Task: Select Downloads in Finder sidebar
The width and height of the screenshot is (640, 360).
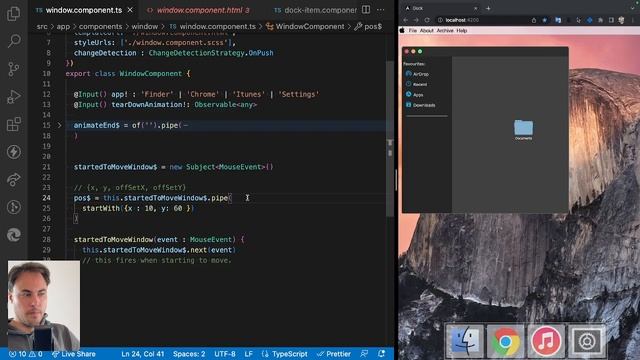Action: [x=420, y=105]
